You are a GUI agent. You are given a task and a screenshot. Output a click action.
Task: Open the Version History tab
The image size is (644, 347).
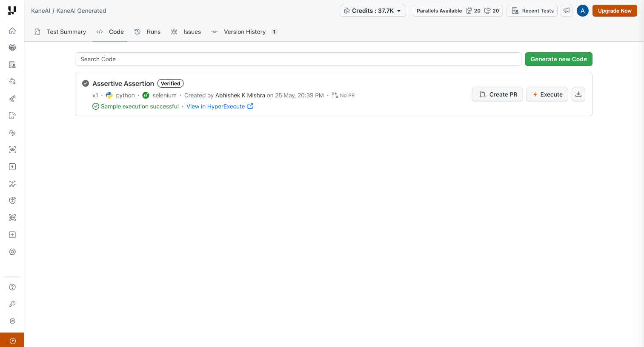click(x=244, y=32)
